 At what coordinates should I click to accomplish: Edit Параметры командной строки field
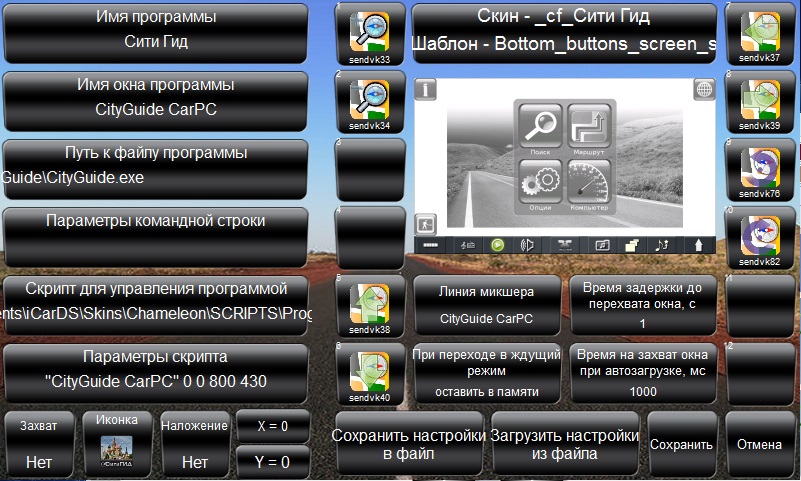pyautogui.click(x=156, y=237)
